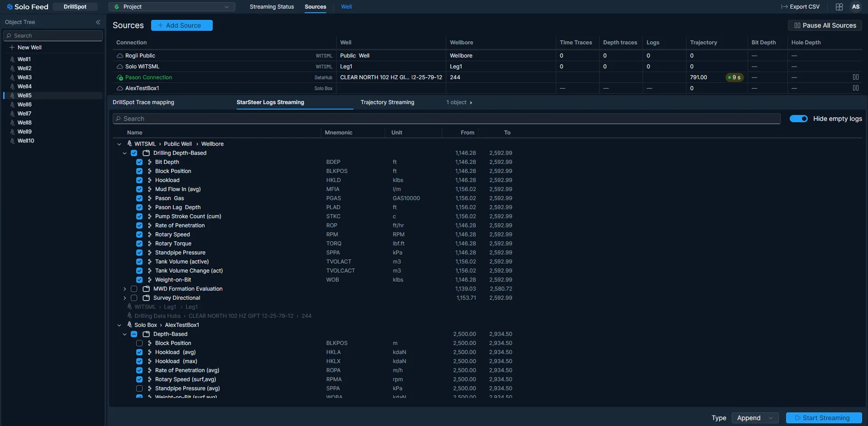
Task: Click the logs Search input field
Action: pyautogui.click(x=446, y=119)
